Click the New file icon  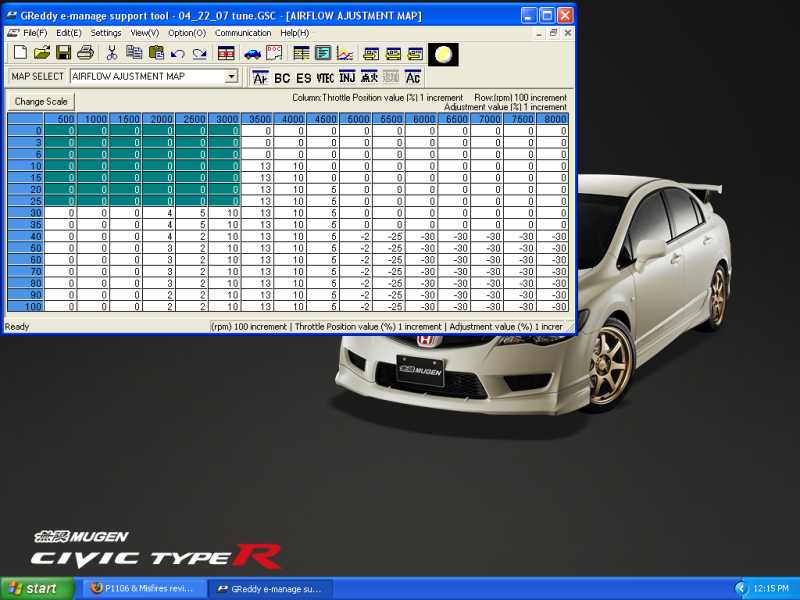point(18,53)
